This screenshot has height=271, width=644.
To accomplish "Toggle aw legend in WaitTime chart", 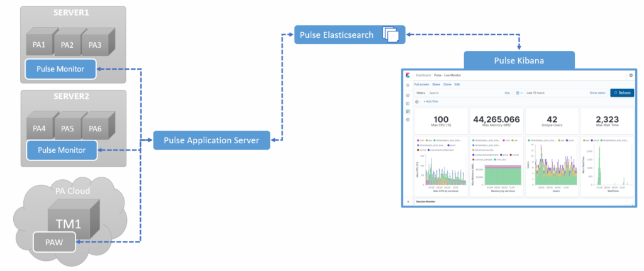I will click(x=586, y=140).
